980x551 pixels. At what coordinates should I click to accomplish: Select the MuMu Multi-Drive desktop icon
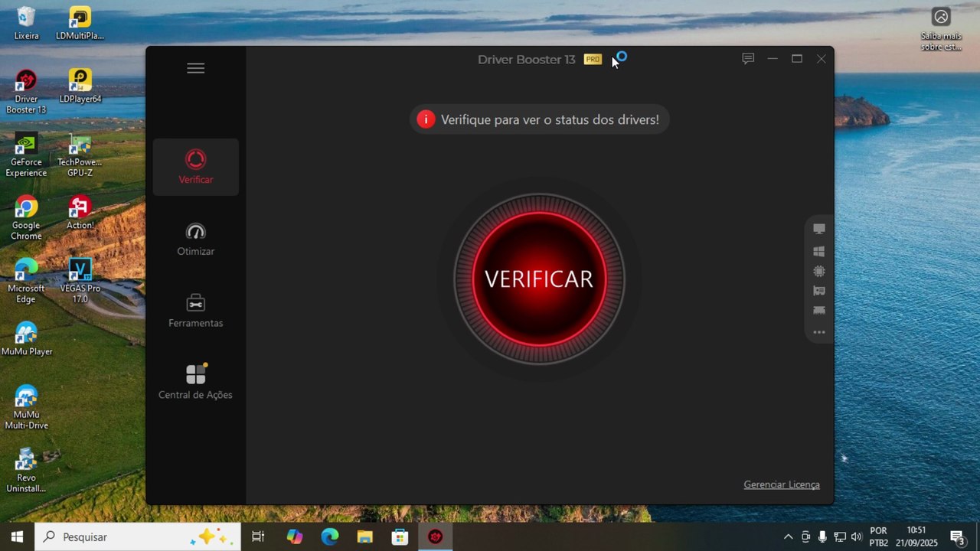click(x=26, y=407)
